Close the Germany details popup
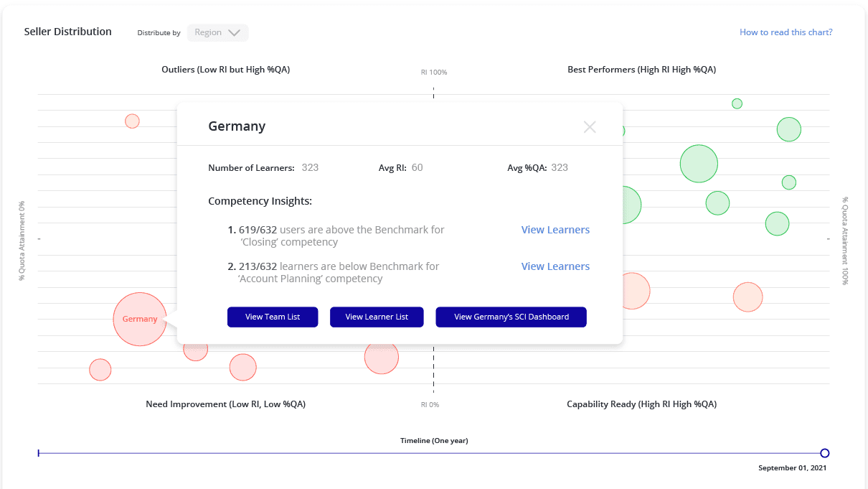 click(x=590, y=127)
